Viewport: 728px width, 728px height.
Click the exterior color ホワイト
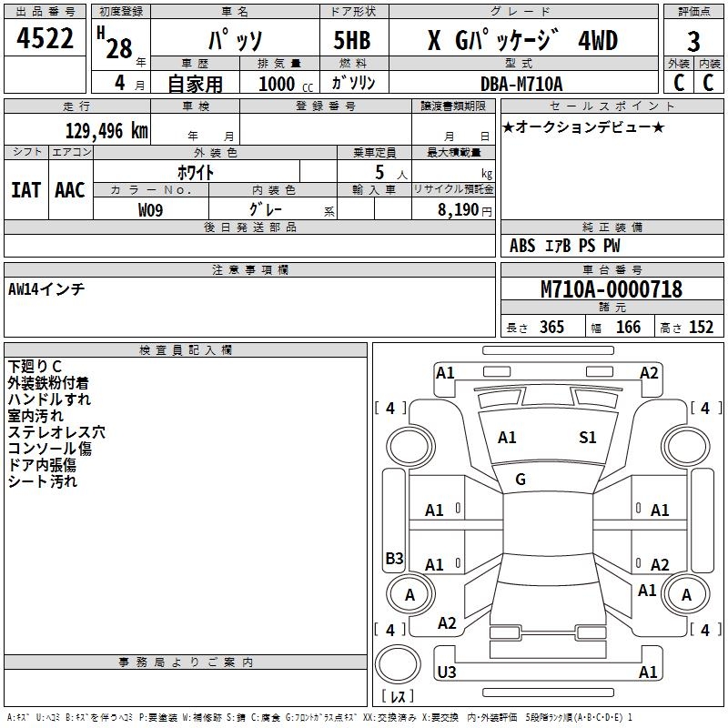[196, 172]
